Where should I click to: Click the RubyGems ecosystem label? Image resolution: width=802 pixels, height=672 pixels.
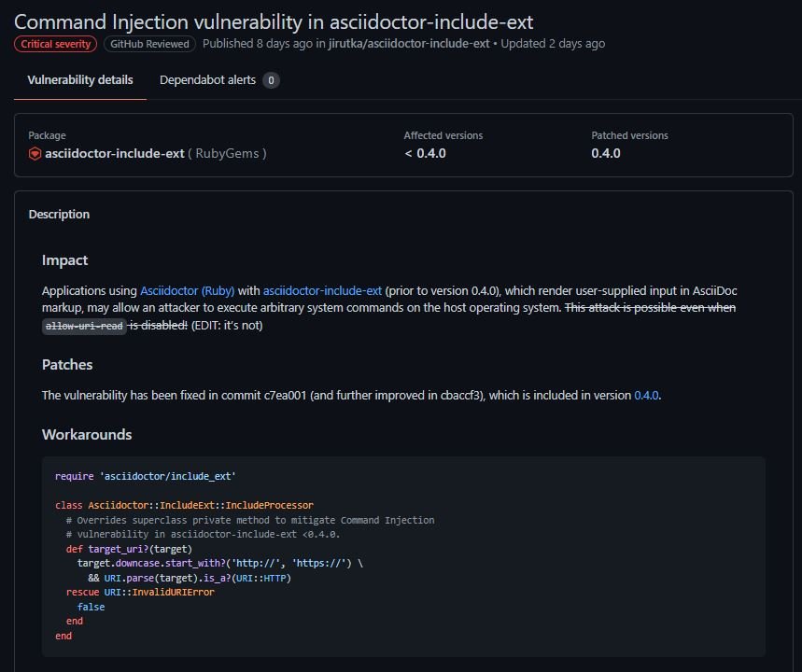(x=227, y=153)
